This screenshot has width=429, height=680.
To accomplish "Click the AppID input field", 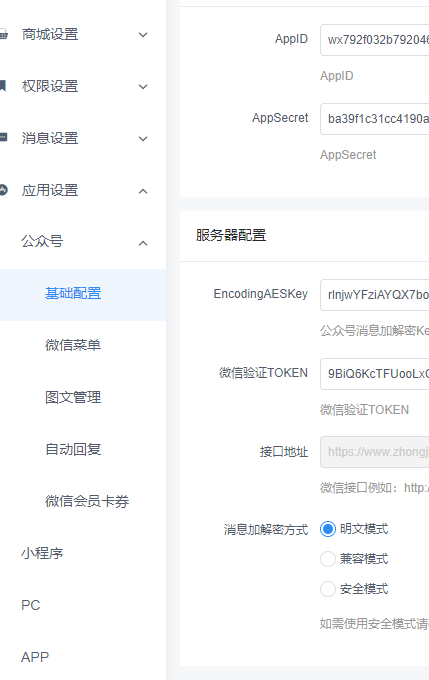I will 375,40.
